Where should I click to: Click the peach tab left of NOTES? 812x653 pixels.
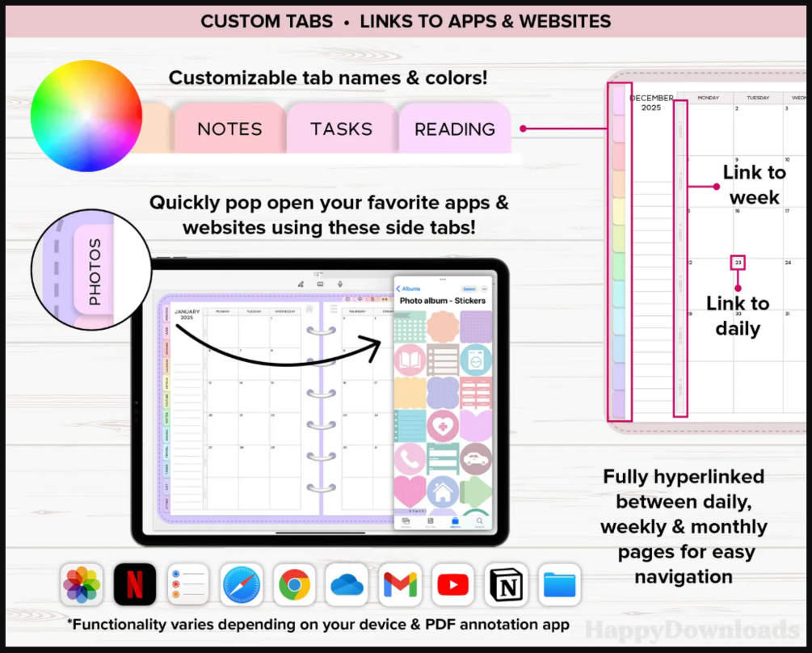pyautogui.click(x=155, y=128)
